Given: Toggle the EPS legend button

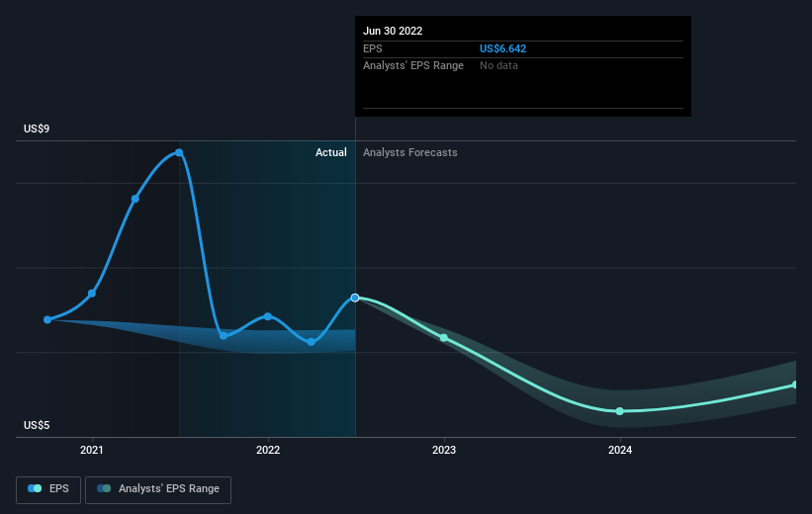Looking at the screenshot, I should click(x=48, y=489).
